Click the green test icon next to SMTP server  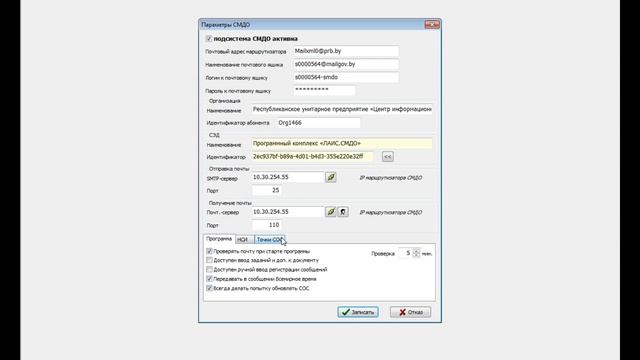(x=331, y=177)
